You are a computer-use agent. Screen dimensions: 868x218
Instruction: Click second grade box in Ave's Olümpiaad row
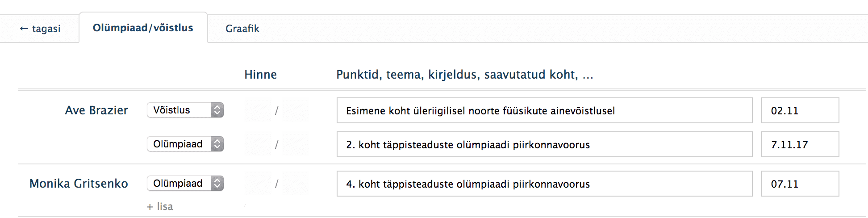click(x=296, y=144)
